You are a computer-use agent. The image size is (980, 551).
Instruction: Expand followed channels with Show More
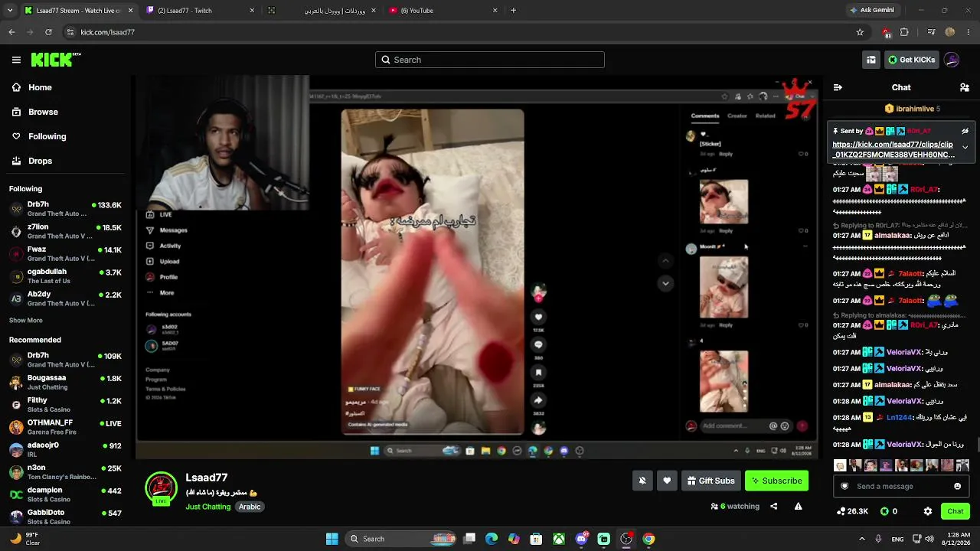tap(26, 320)
